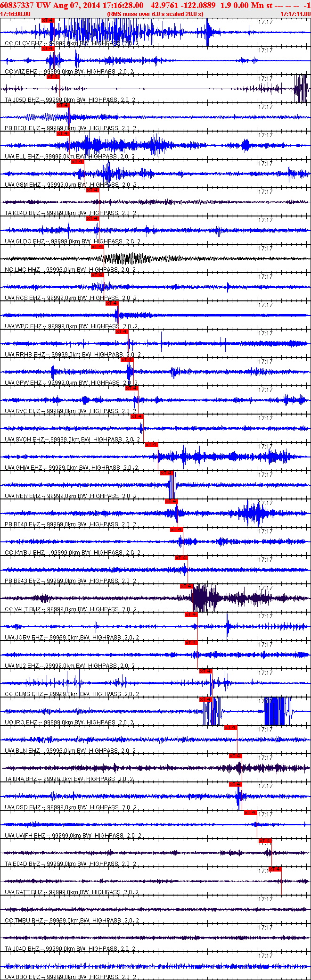Select the PB.B031.EHZ station label
Image resolution: width=311 pixels, height=980 pixels.
point(71,128)
